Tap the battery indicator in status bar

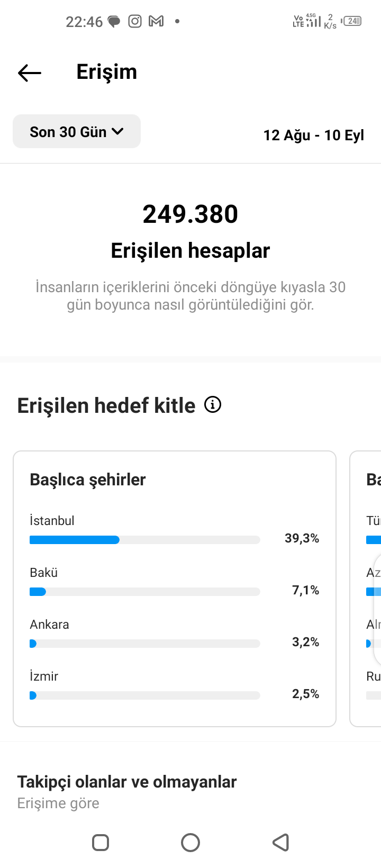tap(352, 21)
